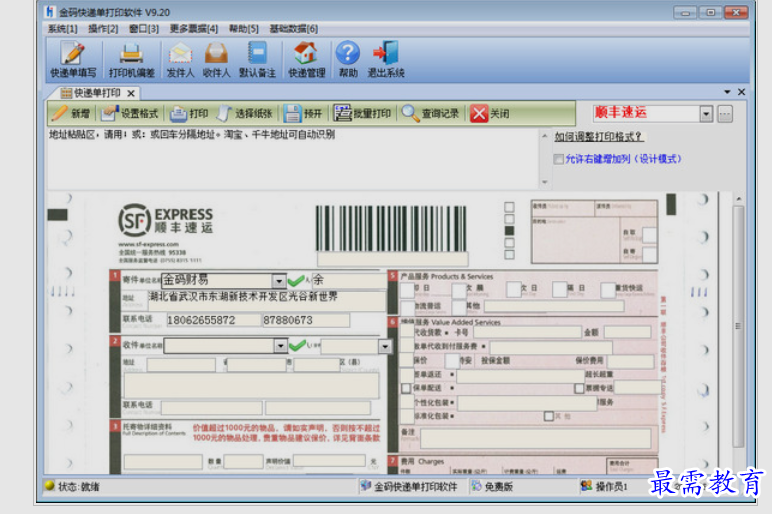
Task: Select the dark filled checkbox right of the barcode
Action: (509, 230)
